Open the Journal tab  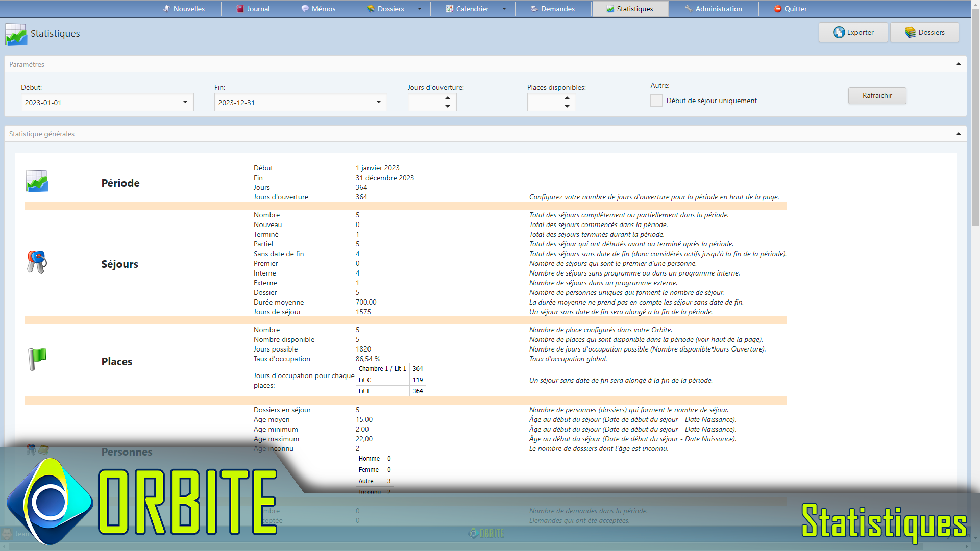(253, 9)
